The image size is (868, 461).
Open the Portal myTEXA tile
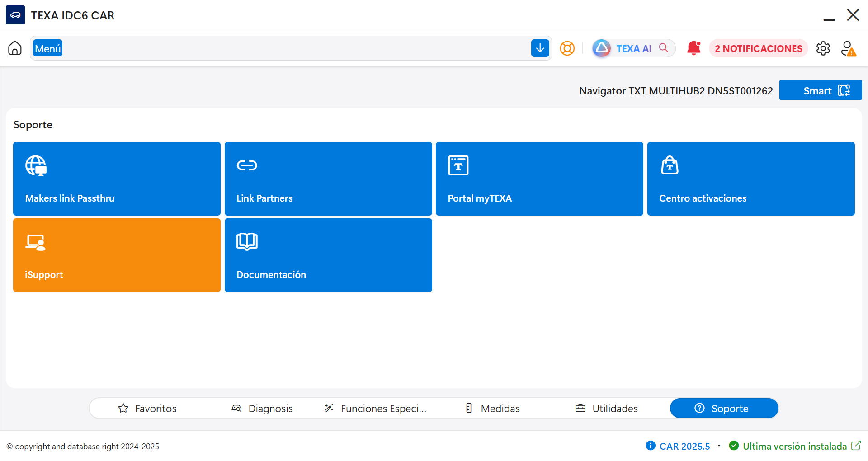pos(539,179)
